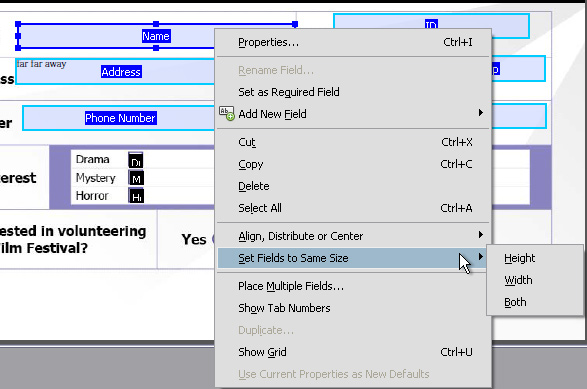Expand the Add New Field submenu arrow
The image size is (587, 389).
coord(481,113)
